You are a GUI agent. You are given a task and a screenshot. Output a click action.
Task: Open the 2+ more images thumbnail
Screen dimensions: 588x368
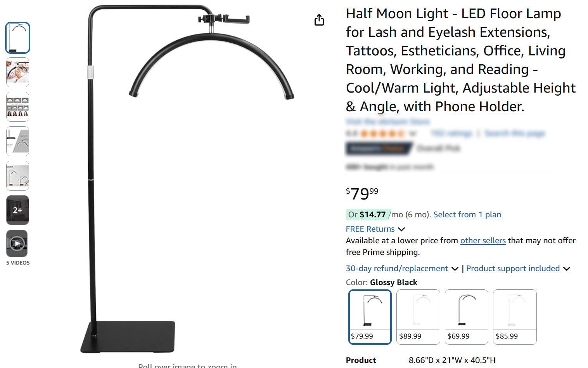pyautogui.click(x=17, y=210)
